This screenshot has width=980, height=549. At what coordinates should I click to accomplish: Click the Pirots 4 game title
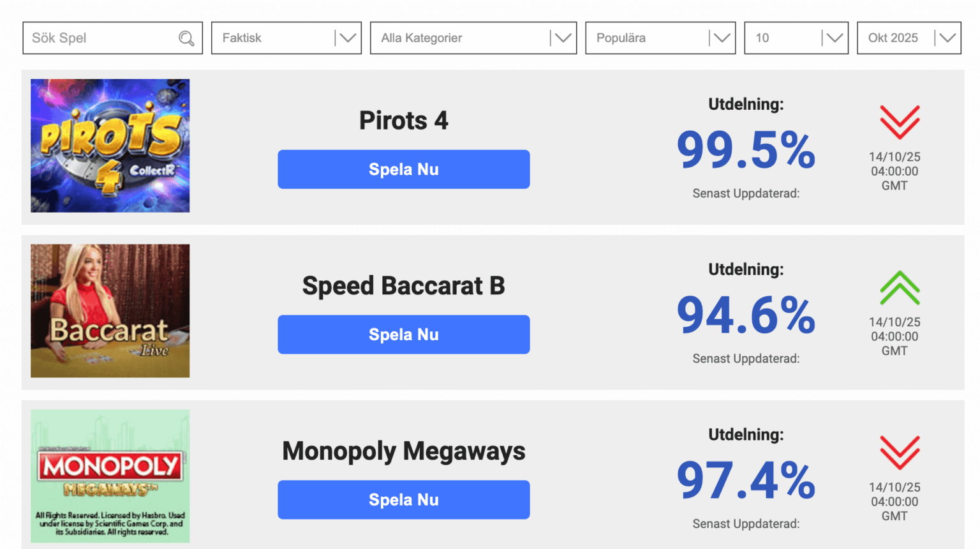403,121
